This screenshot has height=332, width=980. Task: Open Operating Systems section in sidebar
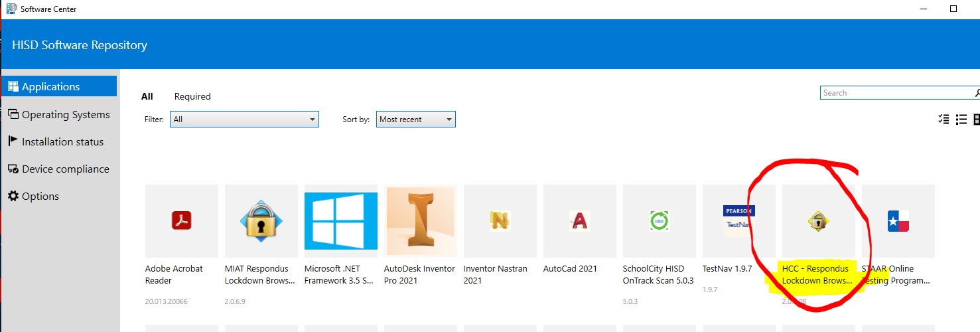[x=59, y=114]
